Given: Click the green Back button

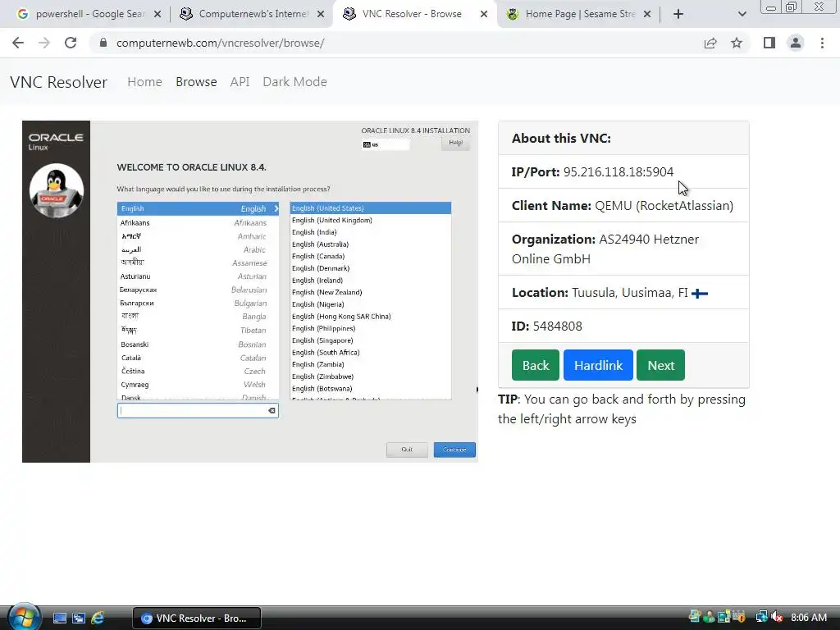Looking at the screenshot, I should click(535, 365).
